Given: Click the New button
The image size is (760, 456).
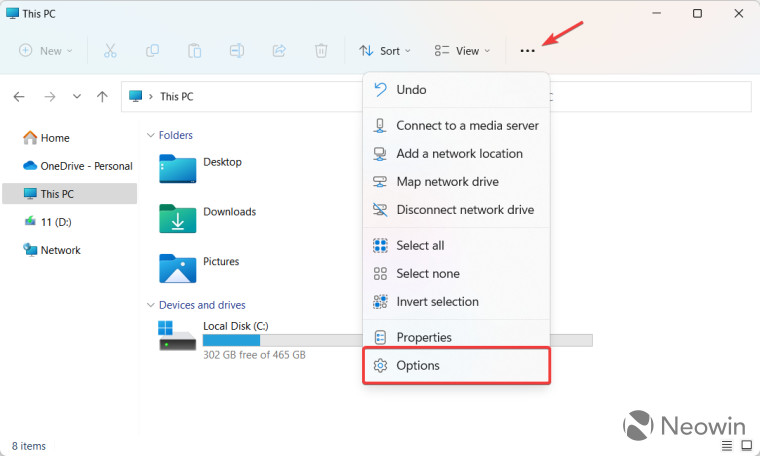Looking at the screenshot, I should (44, 51).
